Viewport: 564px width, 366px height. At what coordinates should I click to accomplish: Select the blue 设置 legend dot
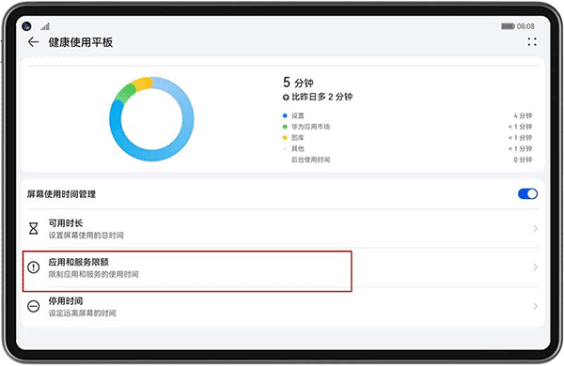coord(285,115)
